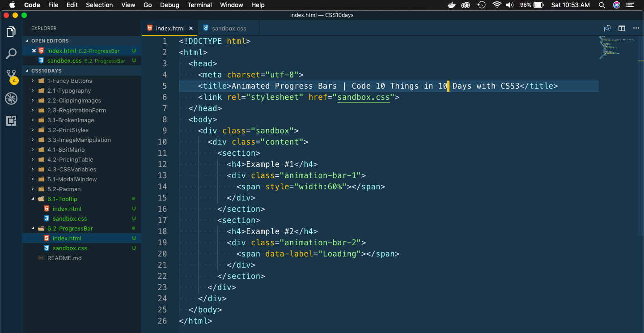644x333 pixels.
Task: Open the Edit menu
Action: (72, 5)
